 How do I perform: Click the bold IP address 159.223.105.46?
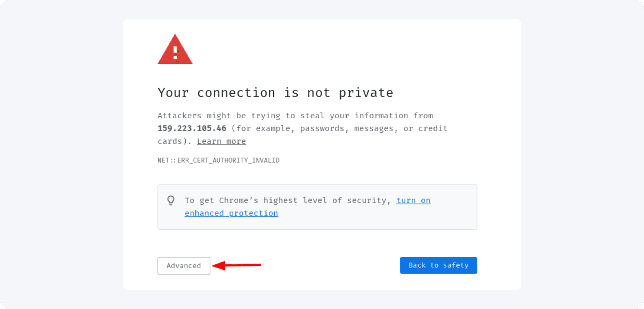(192, 128)
